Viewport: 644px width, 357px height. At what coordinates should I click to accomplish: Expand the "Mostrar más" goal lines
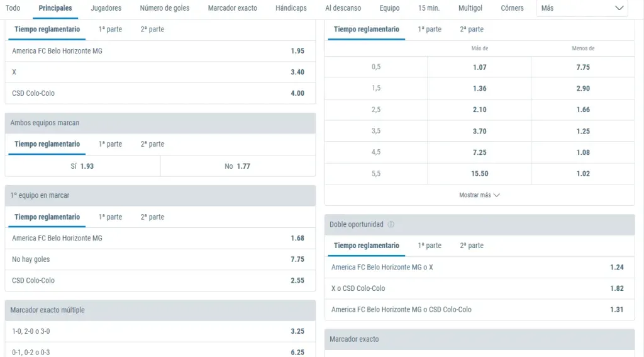point(479,195)
